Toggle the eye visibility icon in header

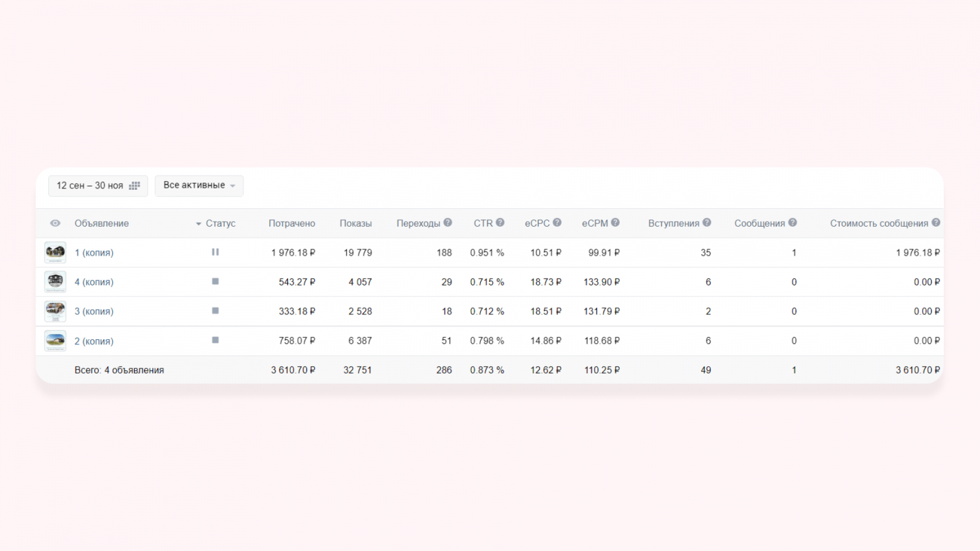[55, 223]
